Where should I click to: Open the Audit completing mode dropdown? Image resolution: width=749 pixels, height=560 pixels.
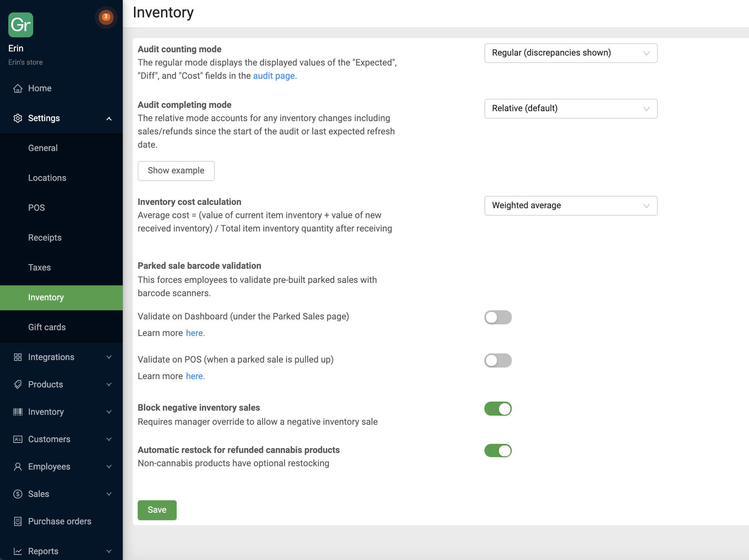point(571,109)
